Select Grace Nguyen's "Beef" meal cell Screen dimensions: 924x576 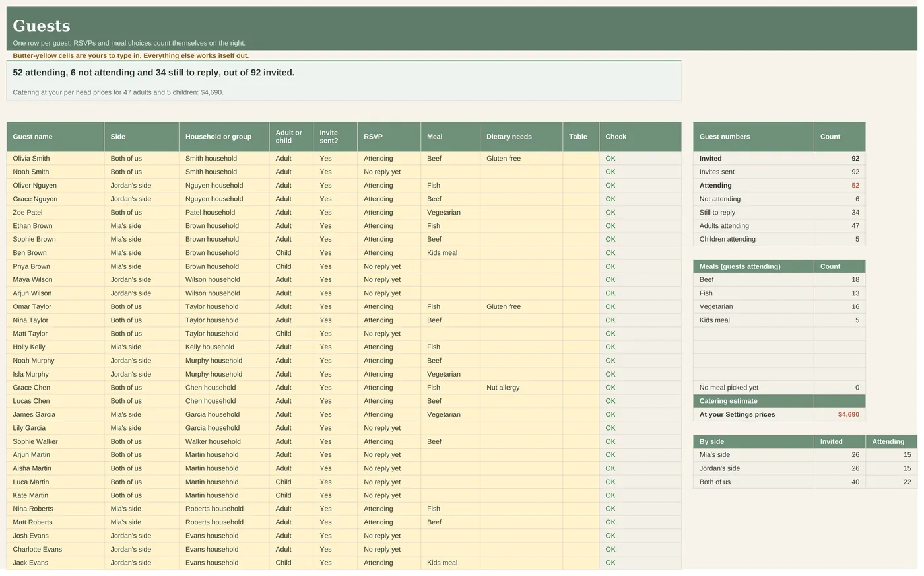[451, 199]
